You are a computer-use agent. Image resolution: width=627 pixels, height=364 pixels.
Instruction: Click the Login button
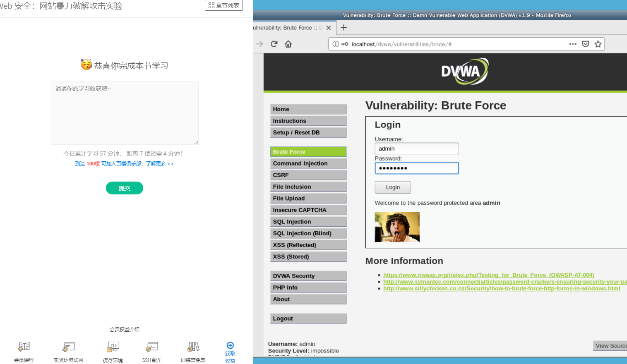(x=393, y=187)
